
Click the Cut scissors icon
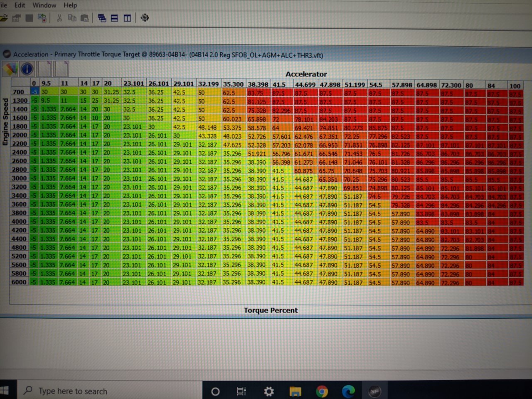click(59, 18)
